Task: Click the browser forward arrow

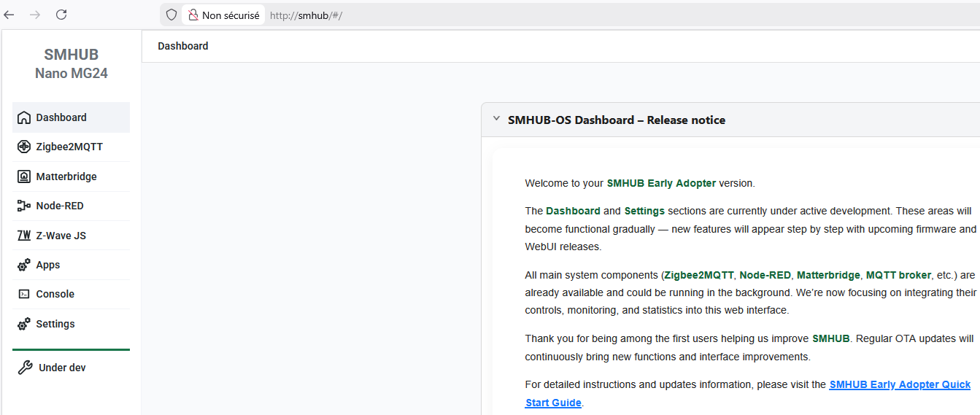Action: (35, 15)
